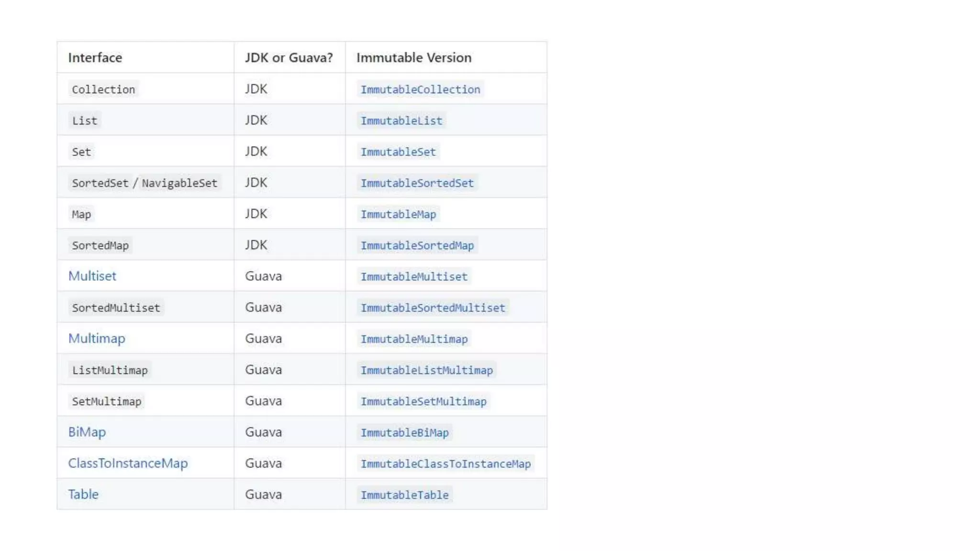Viewport: 980px width, 551px height.
Task: Open the ImmutableClassToInstanceMap link
Action: coord(445,463)
